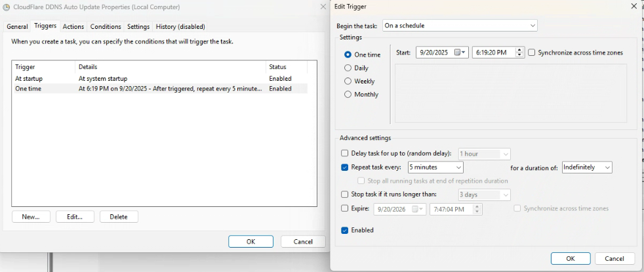Switch to the Actions tab
Screen dimensions: 644x272
73,26
